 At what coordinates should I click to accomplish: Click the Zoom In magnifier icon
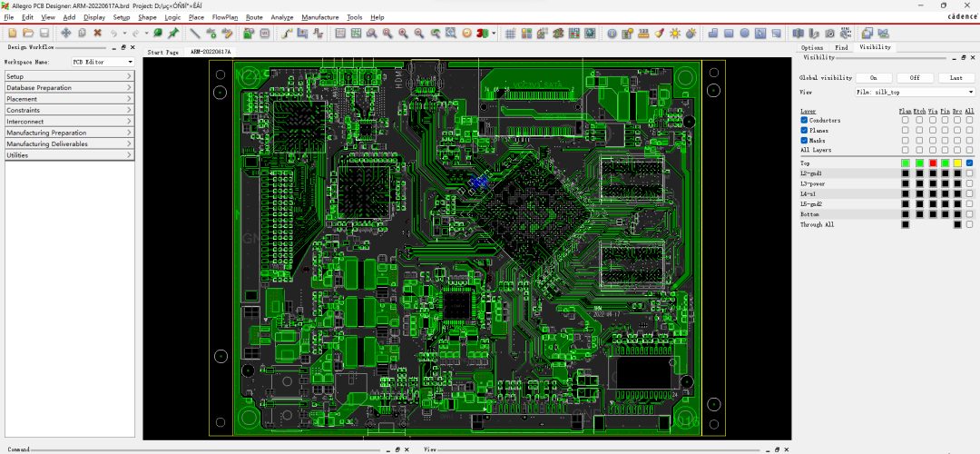(x=403, y=34)
